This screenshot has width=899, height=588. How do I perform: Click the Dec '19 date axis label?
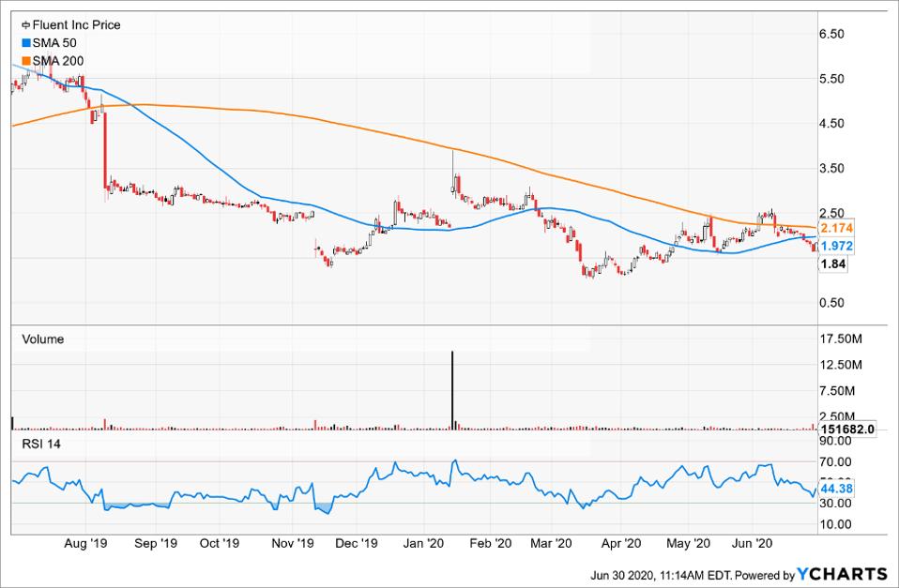click(356, 544)
